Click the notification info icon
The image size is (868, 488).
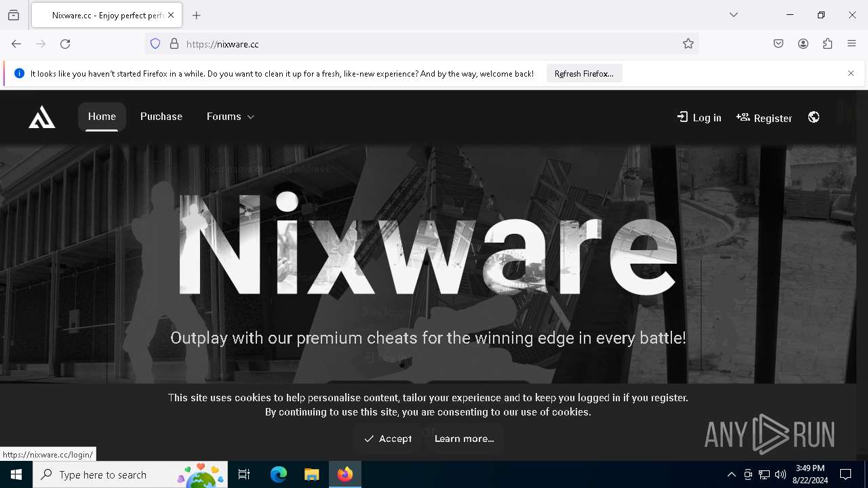[19, 73]
